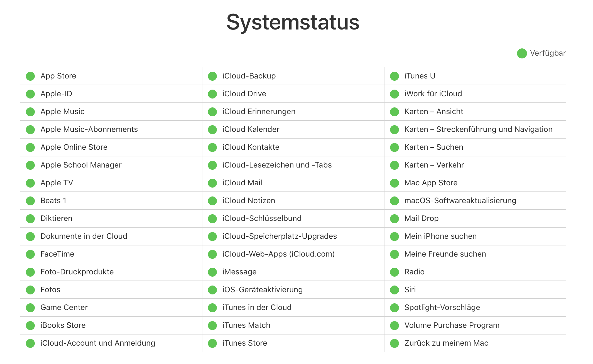
Task: Click the green dot beside Fotos
Action: pos(30,290)
